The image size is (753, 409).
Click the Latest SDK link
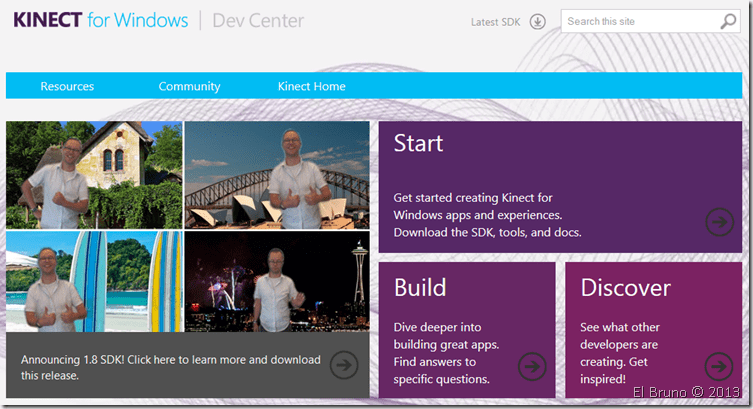point(497,22)
